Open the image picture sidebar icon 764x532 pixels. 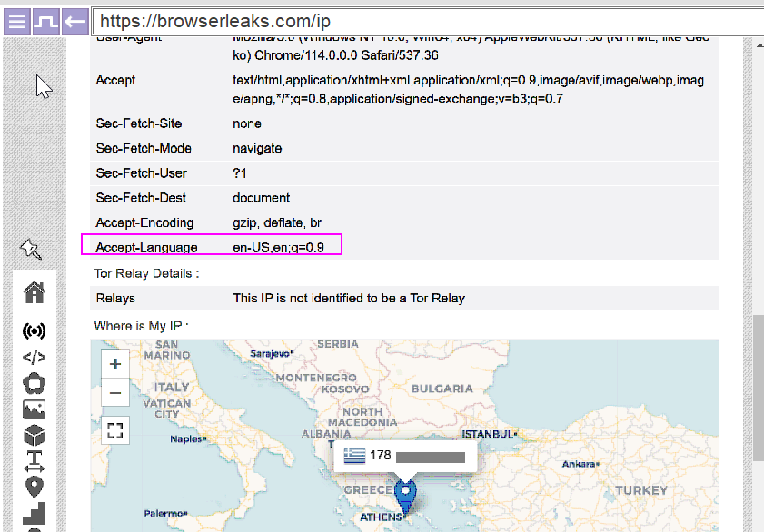click(34, 409)
